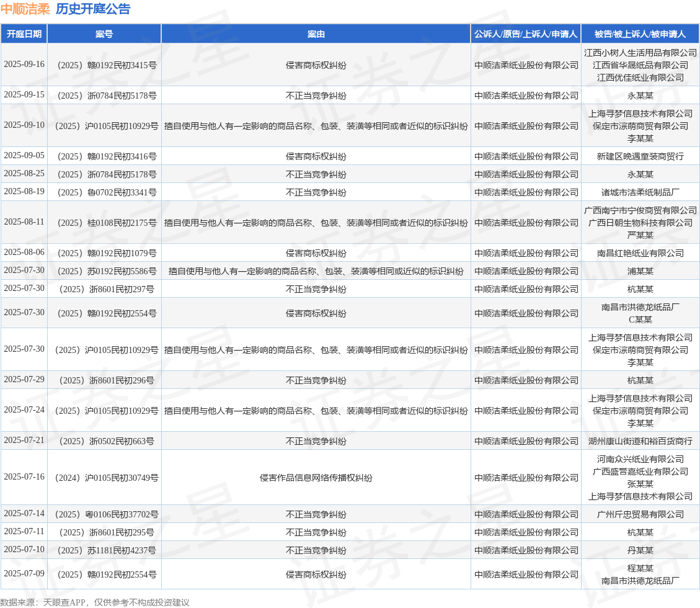
Task: Click defendant C某某
Action: 640,319
